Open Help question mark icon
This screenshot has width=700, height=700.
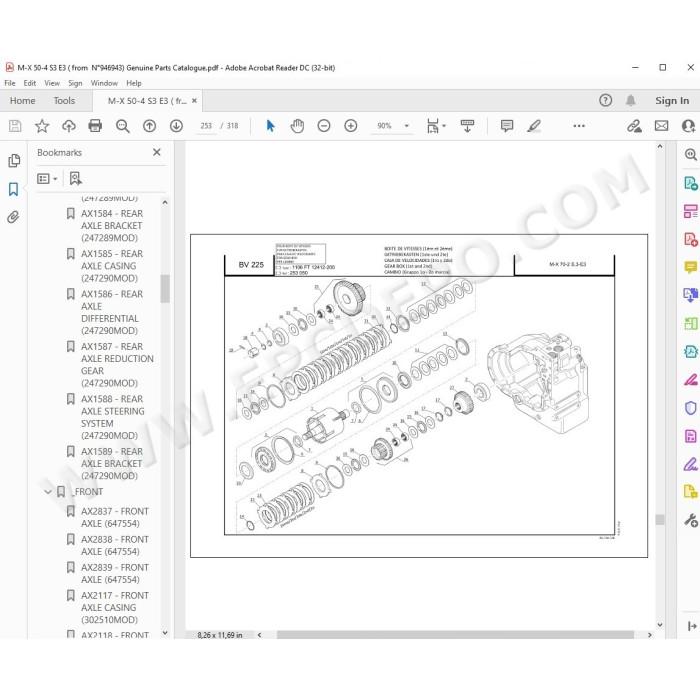(x=605, y=100)
